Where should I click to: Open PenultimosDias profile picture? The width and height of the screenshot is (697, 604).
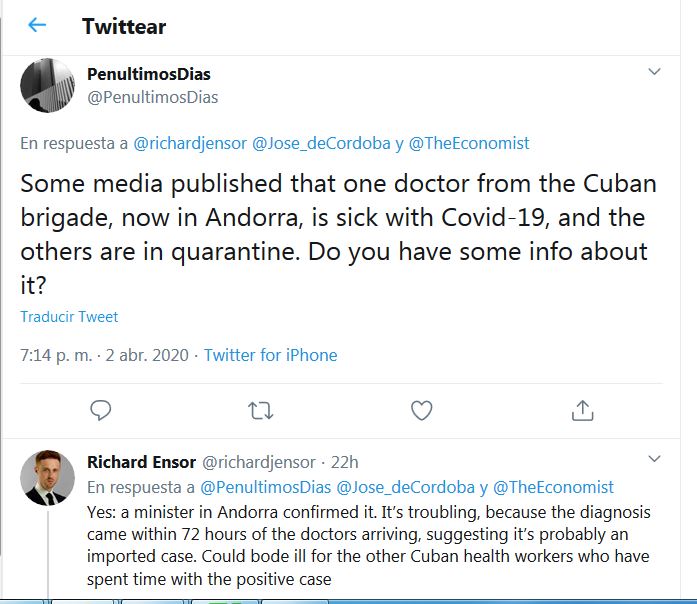click(x=48, y=85)
